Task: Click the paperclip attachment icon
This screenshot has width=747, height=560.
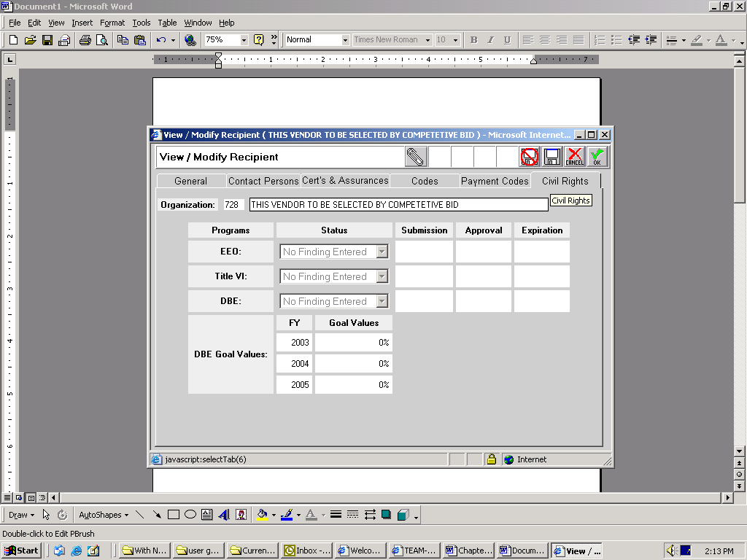Action: pos(415,157)
